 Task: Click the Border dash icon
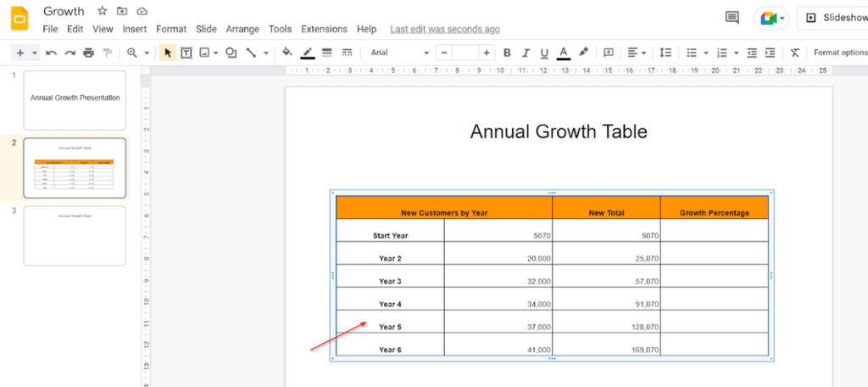point(347,53)
